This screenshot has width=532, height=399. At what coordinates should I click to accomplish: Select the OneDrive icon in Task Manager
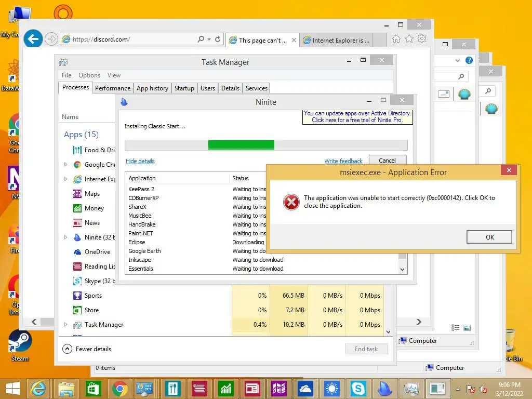(x=77, y=252)
